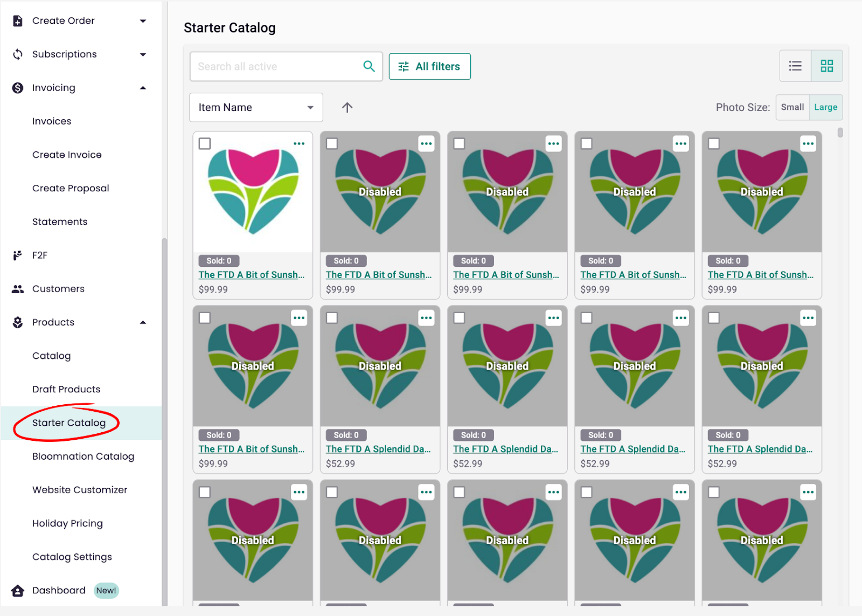Set photo size to Large
862x616 pixels.
[x=826, y=107]
